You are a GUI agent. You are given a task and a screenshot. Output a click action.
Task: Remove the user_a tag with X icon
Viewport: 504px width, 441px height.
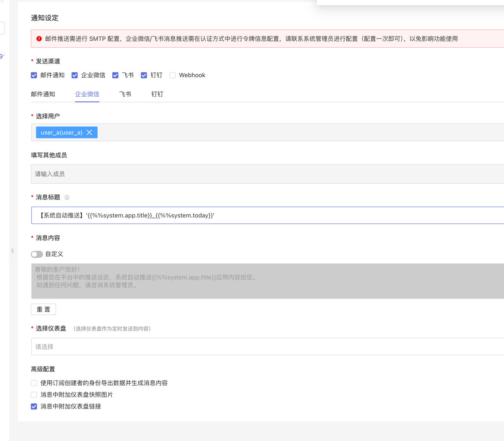click(x=89, y=133)
